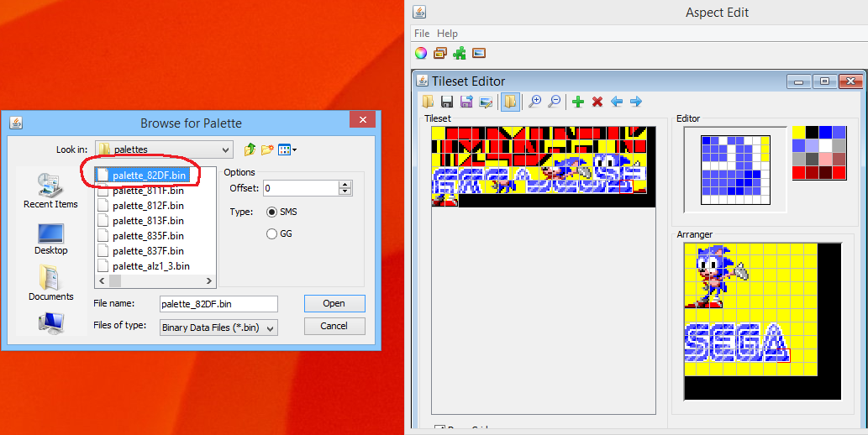
Task: Open the Help menu
Action: (x=447, y=34)
